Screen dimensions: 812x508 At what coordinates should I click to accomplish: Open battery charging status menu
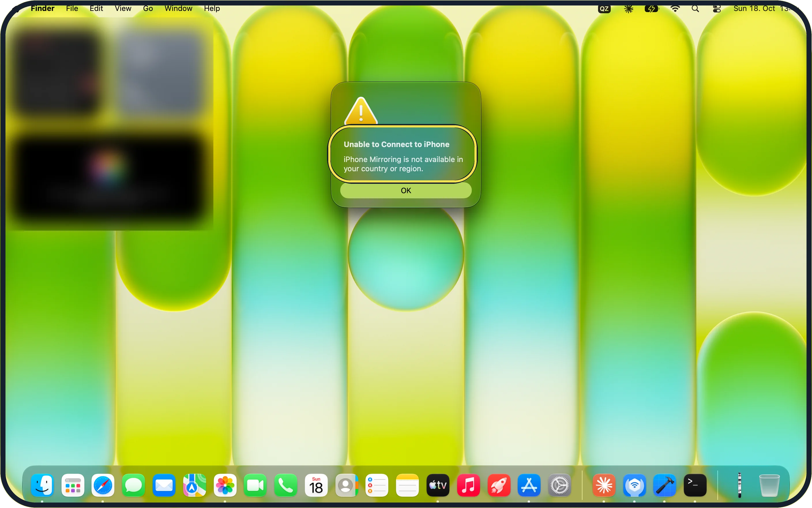(x=652, y=9)
